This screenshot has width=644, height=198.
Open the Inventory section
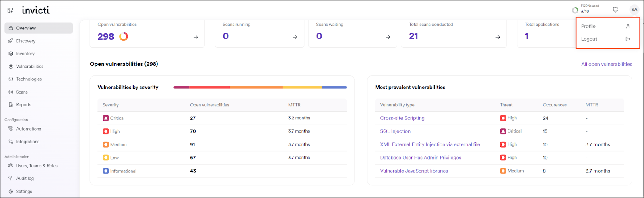click(x=25, y=54)
